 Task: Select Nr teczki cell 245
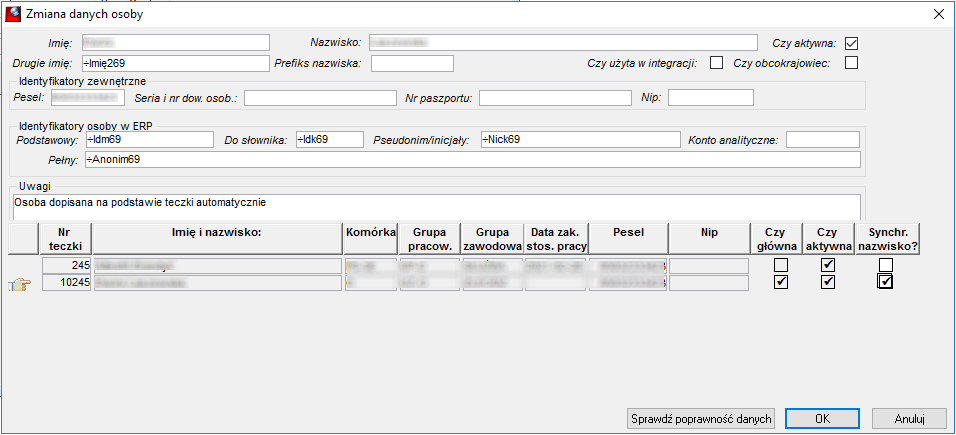67,265
